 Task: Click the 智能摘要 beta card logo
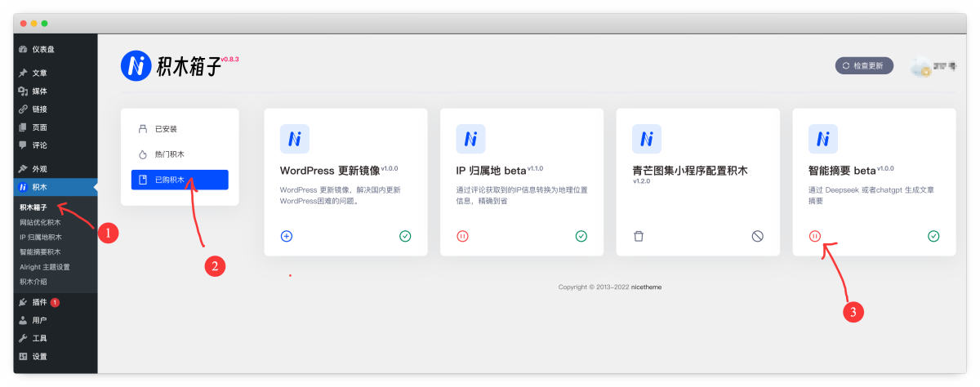(823, 139)
